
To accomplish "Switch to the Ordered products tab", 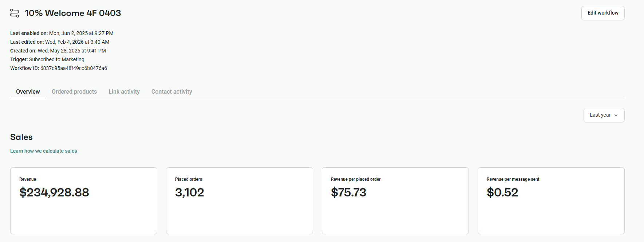I will coord(74,91).
